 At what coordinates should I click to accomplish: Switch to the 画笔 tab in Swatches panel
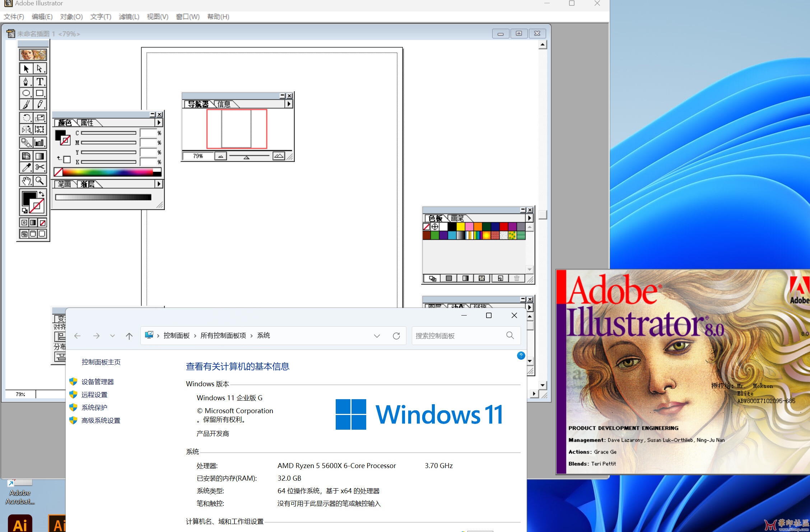(x=457, y=218)
